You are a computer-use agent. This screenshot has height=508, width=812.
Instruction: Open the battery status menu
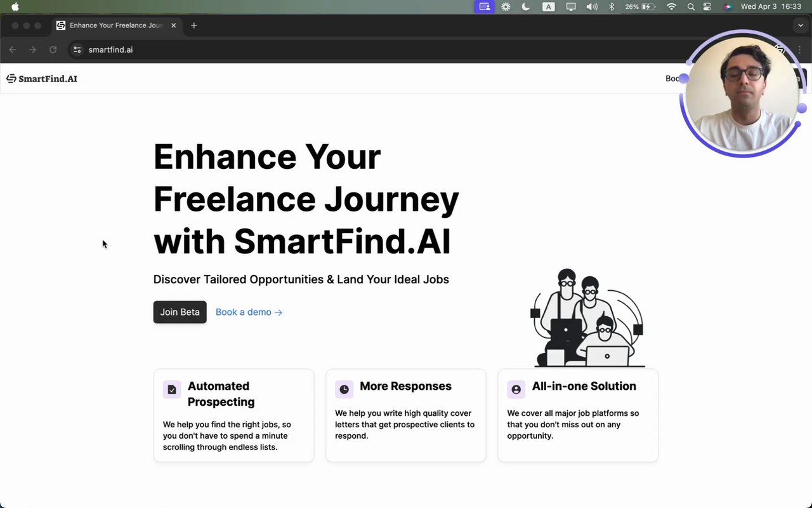click(x=640, y=7)
